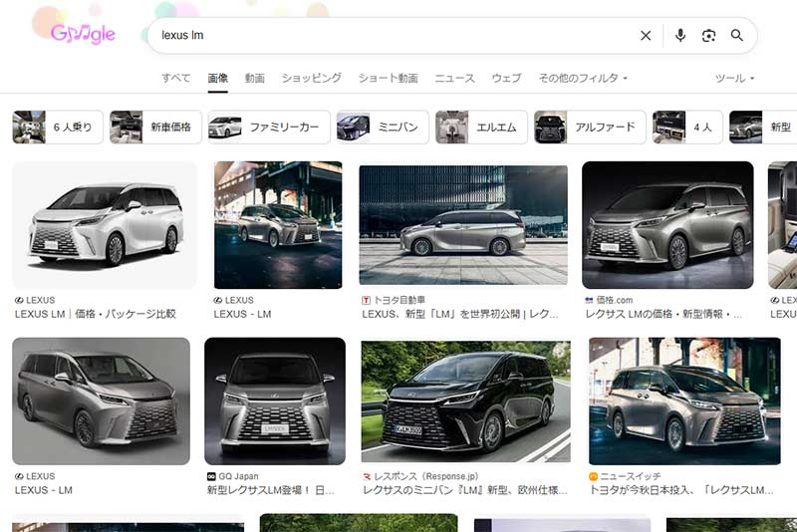This screenshot has width=797, height=532.
Task: Filter by the 4人 chip
Action: click(x=687, y=128)
